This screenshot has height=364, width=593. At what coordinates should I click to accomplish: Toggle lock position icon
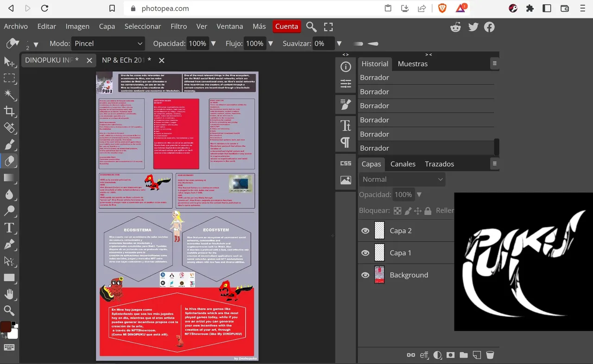[x=417, y=211]
